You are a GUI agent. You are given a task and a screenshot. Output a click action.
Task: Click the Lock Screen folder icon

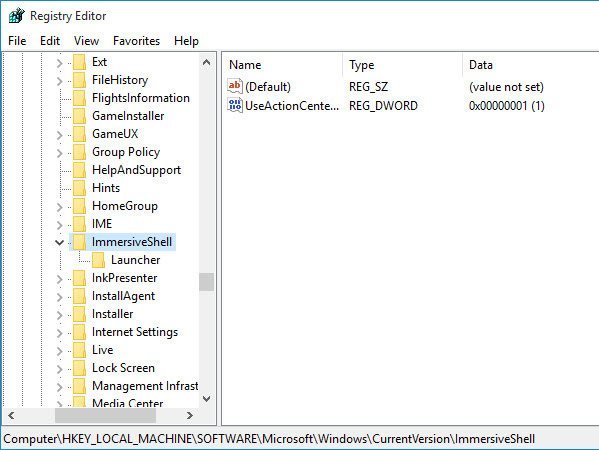[x=79, y=368]
